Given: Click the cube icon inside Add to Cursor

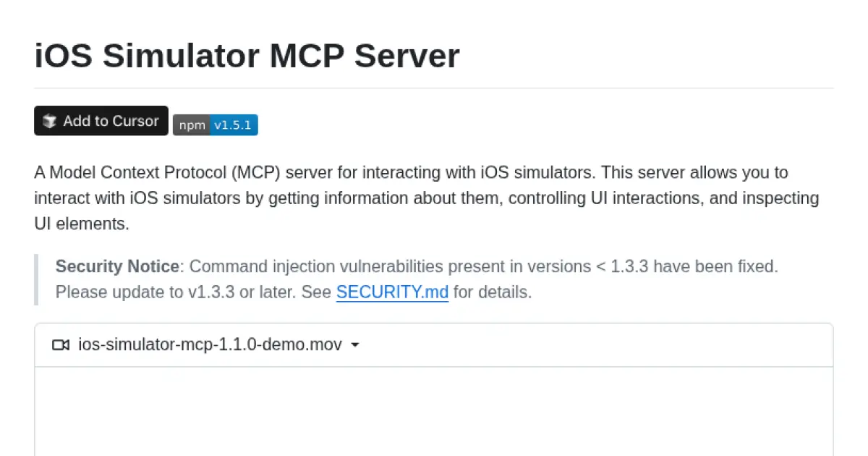Looking at the screenshot, I should (x=49, y=120).
